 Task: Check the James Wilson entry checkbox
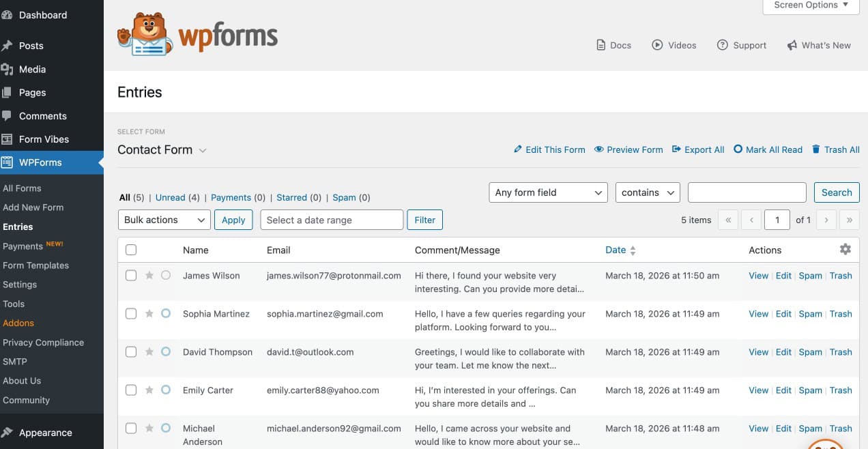tap(131, 276)
